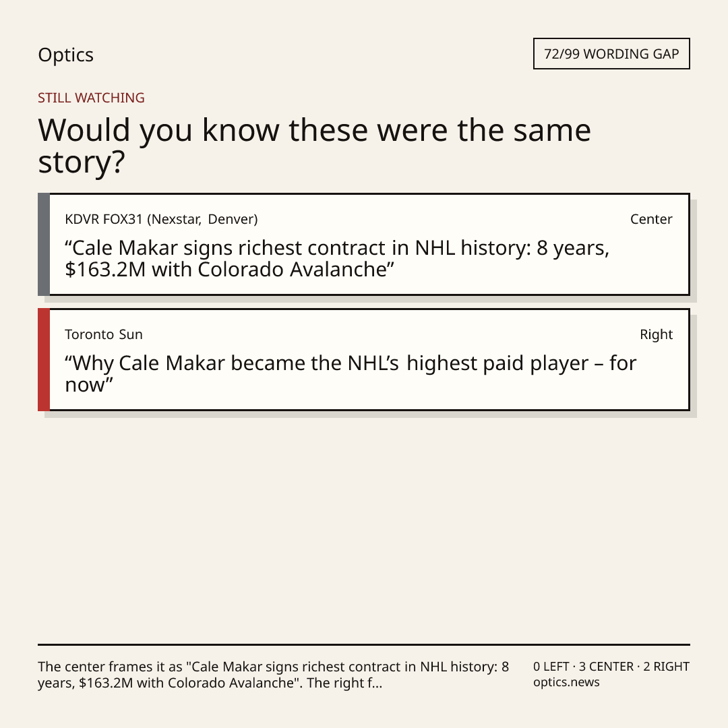
Task: Click the headline "Would you know these were the same story?"
Action: click(314, 146)
